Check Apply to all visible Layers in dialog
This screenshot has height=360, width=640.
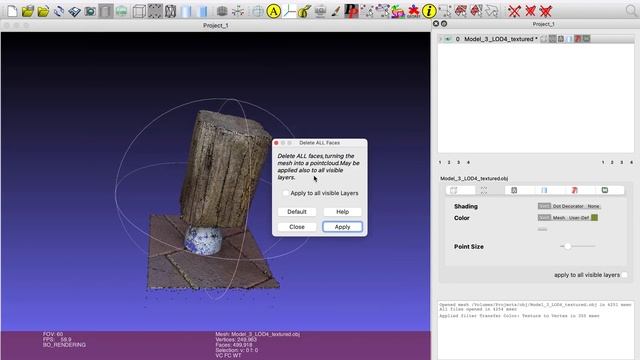286,193
